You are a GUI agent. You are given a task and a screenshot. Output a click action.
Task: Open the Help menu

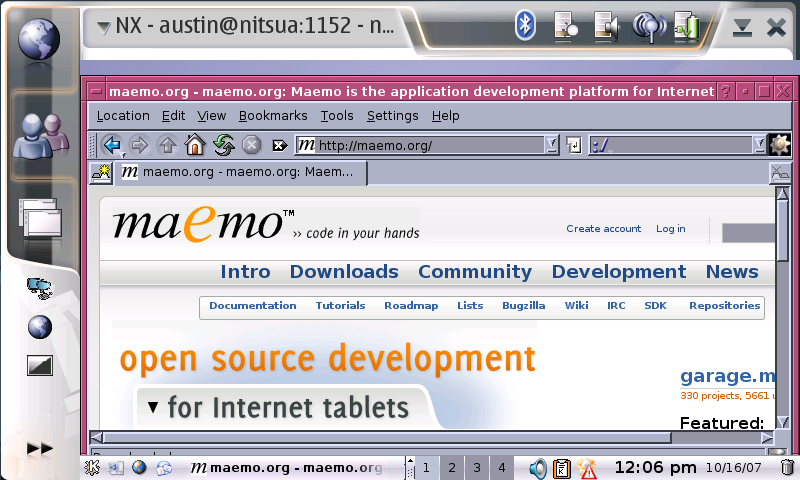[445, 116]
